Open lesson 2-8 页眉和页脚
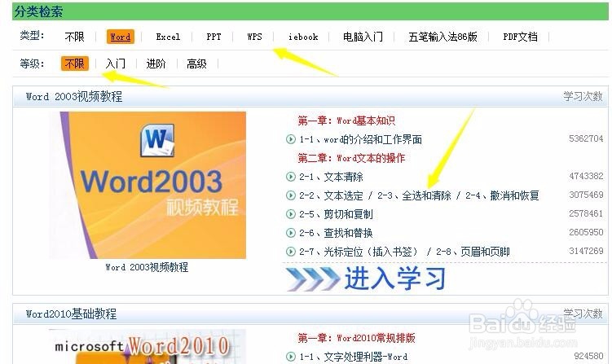612x364 pixels. (x=473, y=252)
